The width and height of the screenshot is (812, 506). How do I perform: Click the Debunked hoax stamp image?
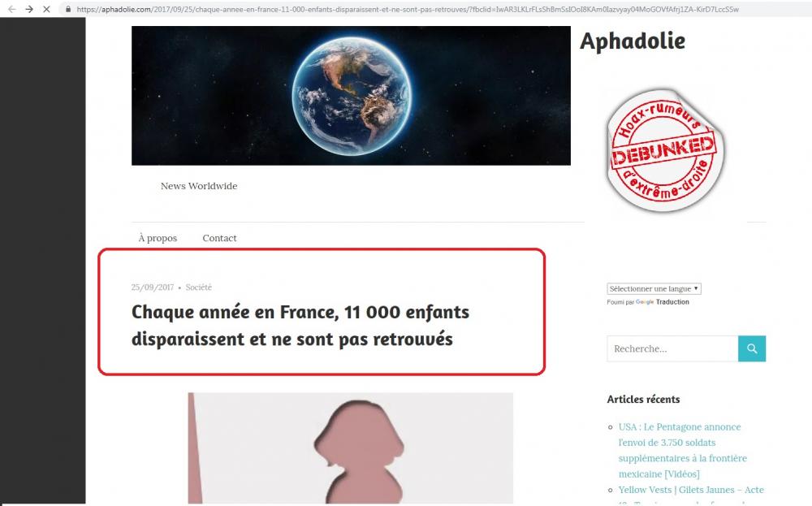coord(665,150)
